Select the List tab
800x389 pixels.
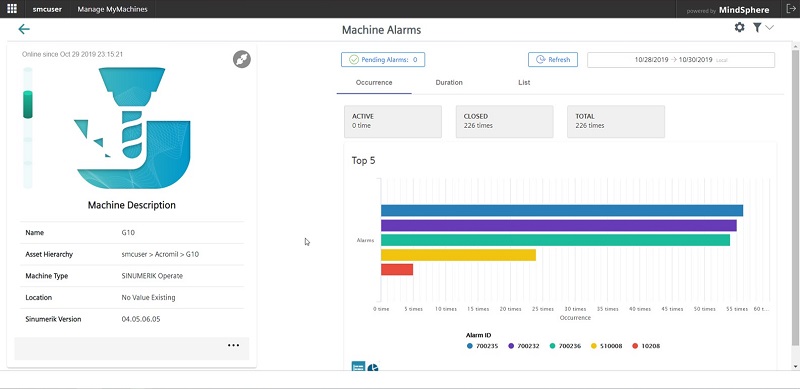[x=524, y=82]
